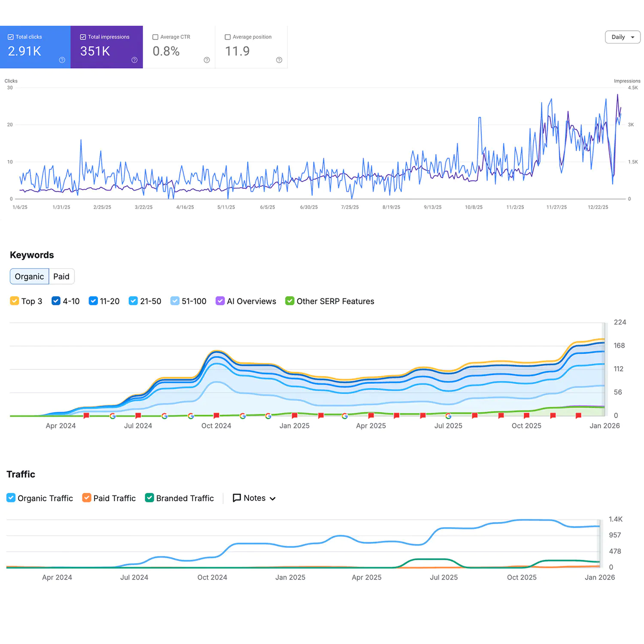644x644 pixels.
Task: Toggle the Other SERP Features green swatch
Action: point(290,301)
